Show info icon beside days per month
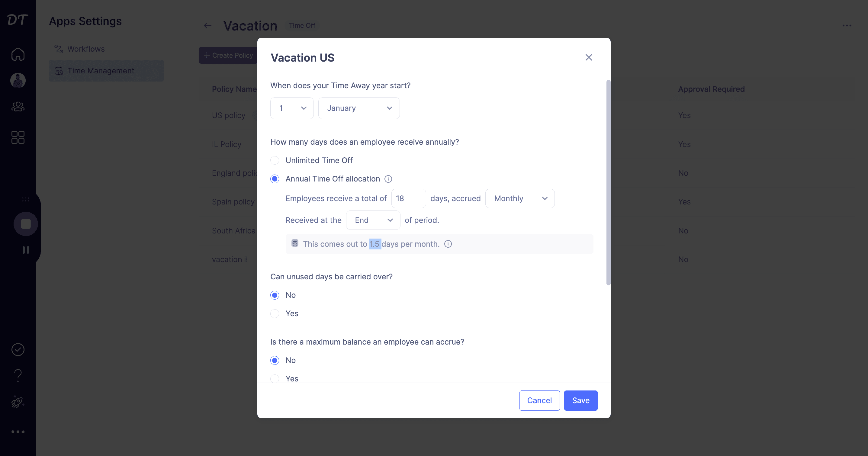This screenshot has height=456, width=868. point(448,244)
